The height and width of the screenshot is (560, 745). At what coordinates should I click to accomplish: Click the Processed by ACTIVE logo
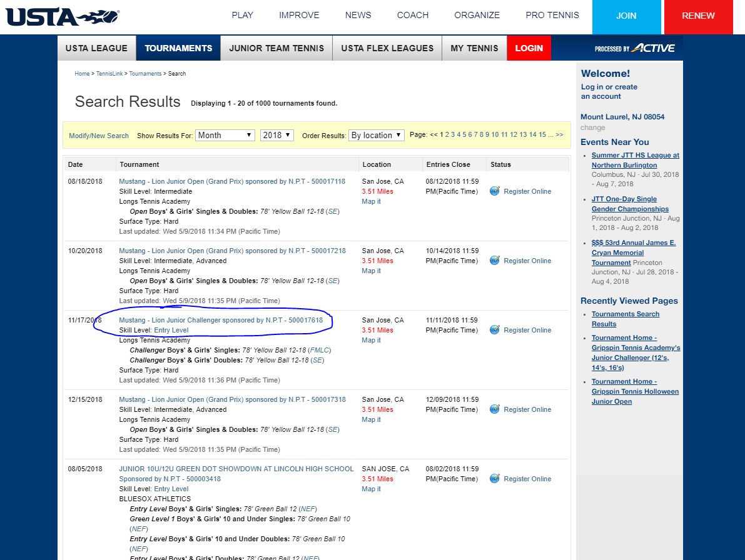(634, 48)
